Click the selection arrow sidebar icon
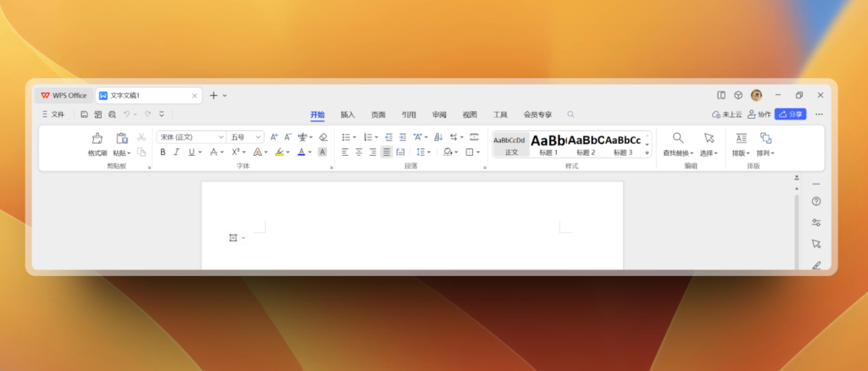 [x=816, y=244]
